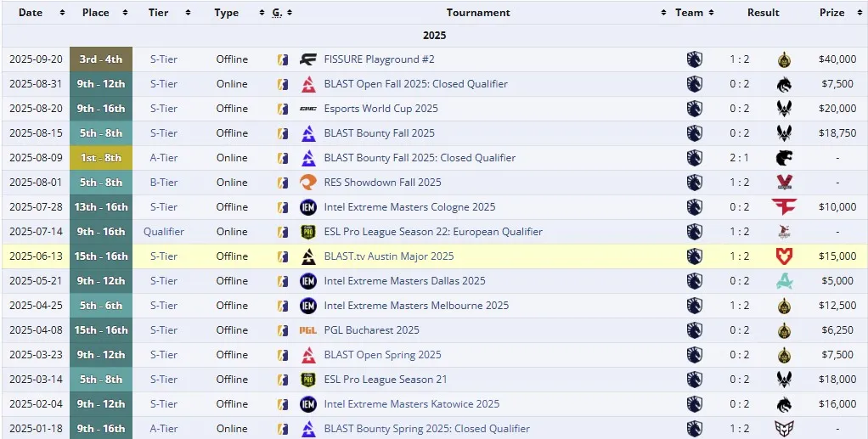This screenshot has height=439, width=868.
Task: Click PGL logo in Bucharest 2025 row
Action: coord(308,330)
